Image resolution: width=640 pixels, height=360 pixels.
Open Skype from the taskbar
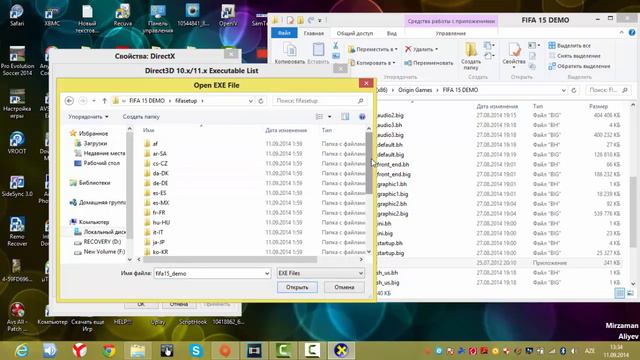click(196, 350)
